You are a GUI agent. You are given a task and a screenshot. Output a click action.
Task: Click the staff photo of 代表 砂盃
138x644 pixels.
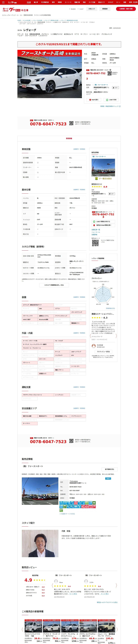pos(40,544)
